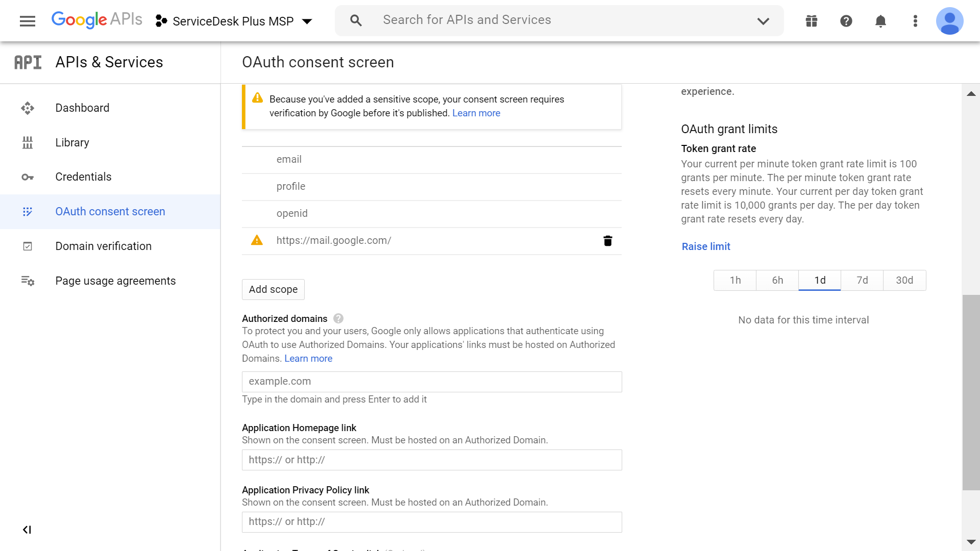Open Domain verification in the sidebar

[x=103, y=246]
